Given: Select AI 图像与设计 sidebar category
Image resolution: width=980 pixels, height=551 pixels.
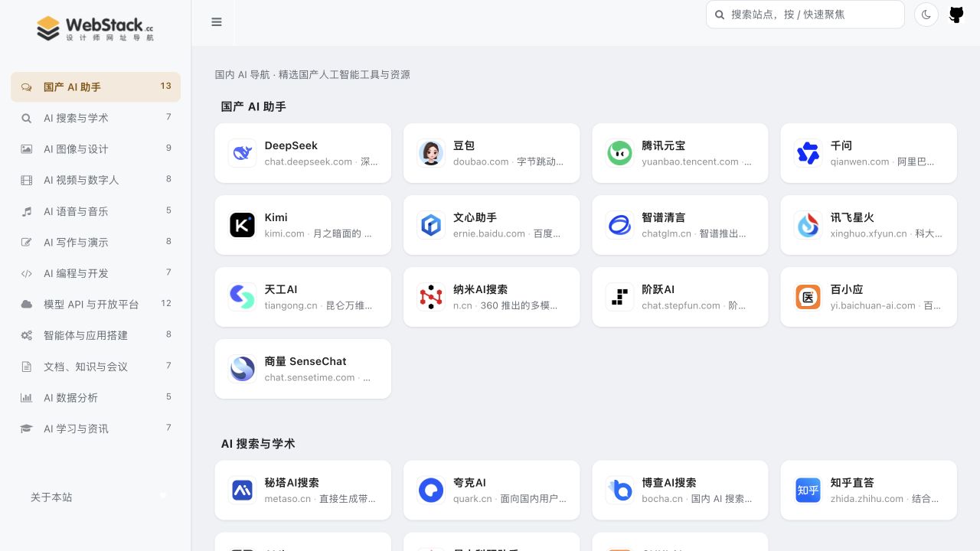Looking at the screenshot, I should pyautogui.click(x=96, y=149).
